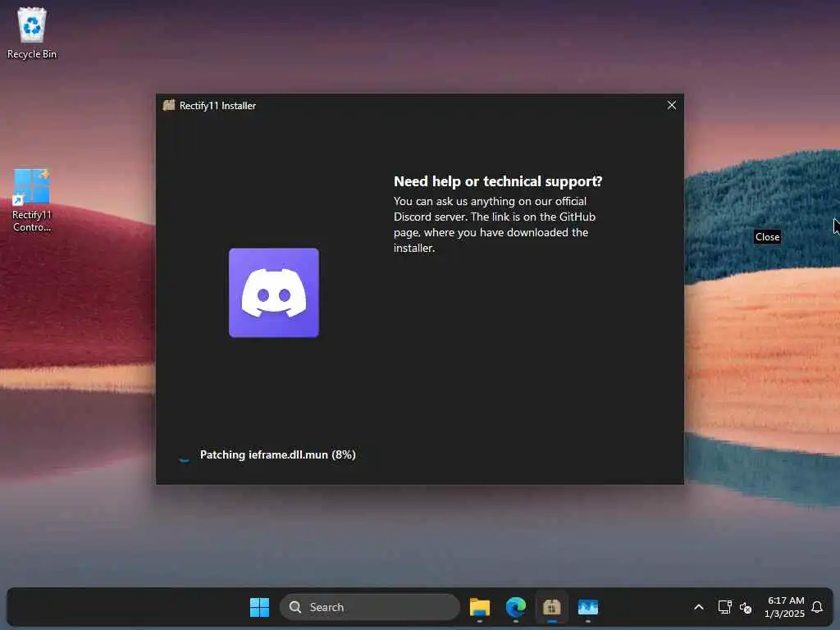Screen dimensions: 840x630
Task: Click the taskbar Search box
Action: [370, 607]
